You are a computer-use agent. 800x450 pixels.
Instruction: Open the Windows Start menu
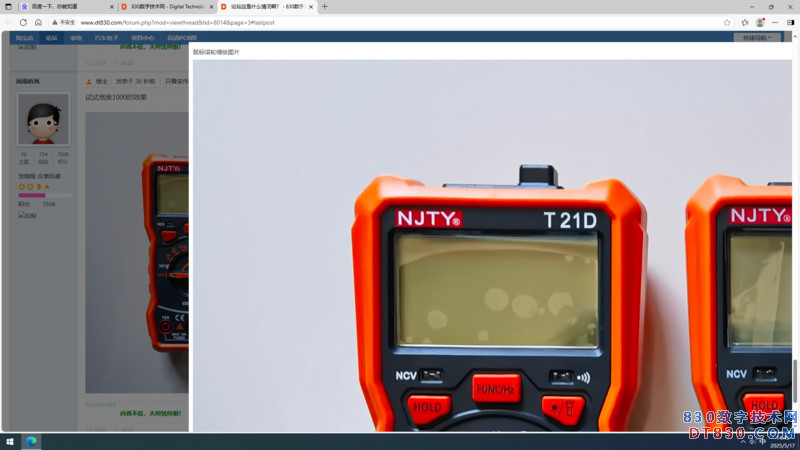(10, 441)
